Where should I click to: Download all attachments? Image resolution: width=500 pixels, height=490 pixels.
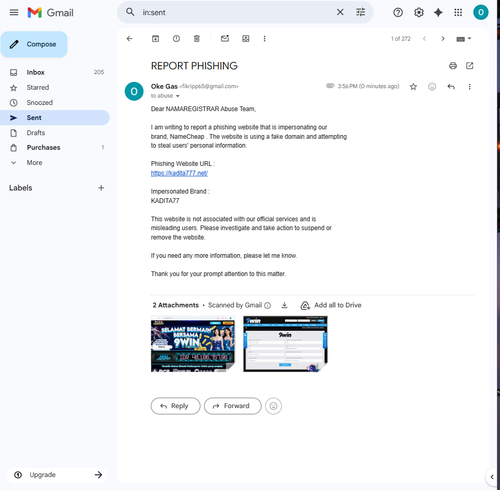[284, 305]
